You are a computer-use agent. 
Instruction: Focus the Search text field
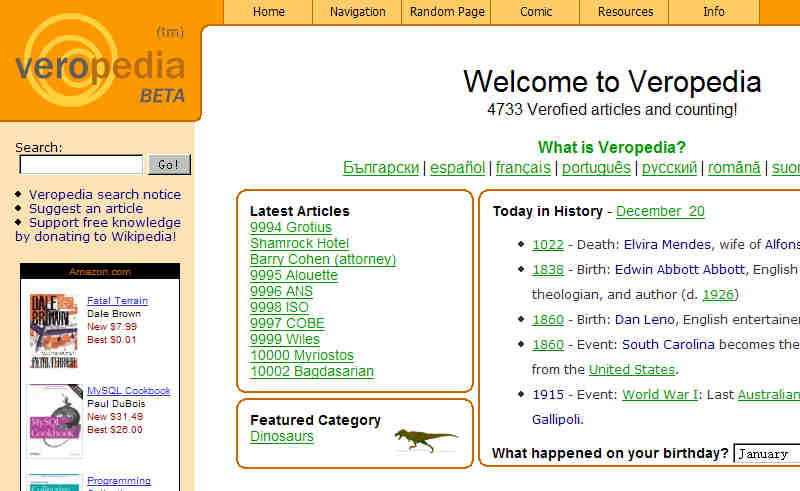[x=81, y=164]
